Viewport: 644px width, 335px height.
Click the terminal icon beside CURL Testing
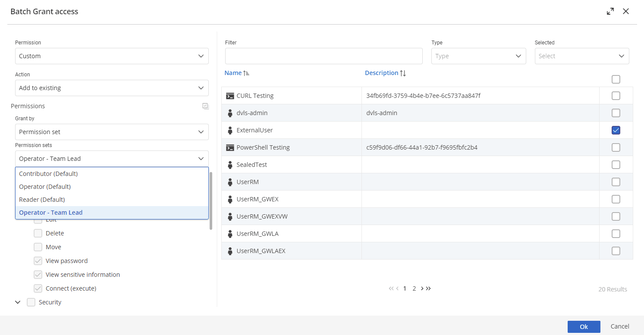click(229, 95)
